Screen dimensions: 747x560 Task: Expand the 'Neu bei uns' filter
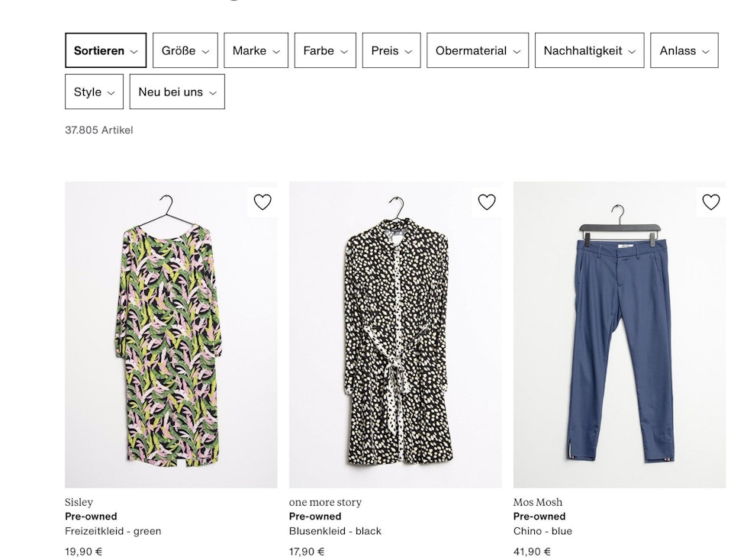tap(176, 92)
